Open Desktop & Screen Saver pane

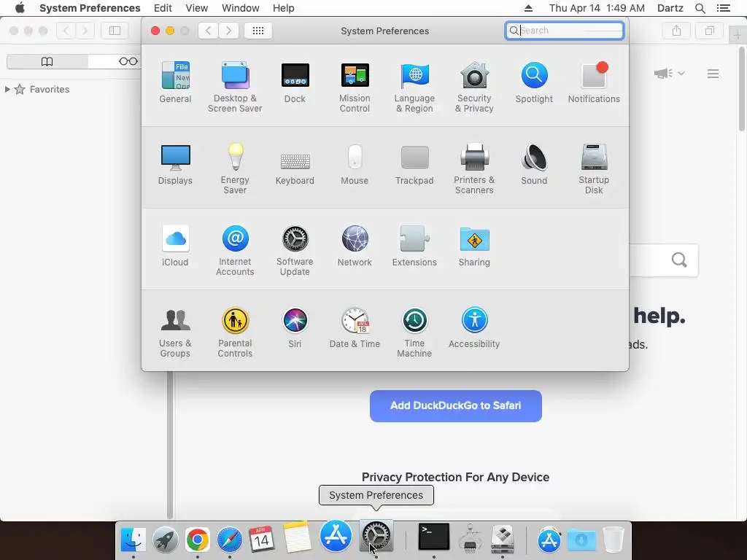pos(235,87)
